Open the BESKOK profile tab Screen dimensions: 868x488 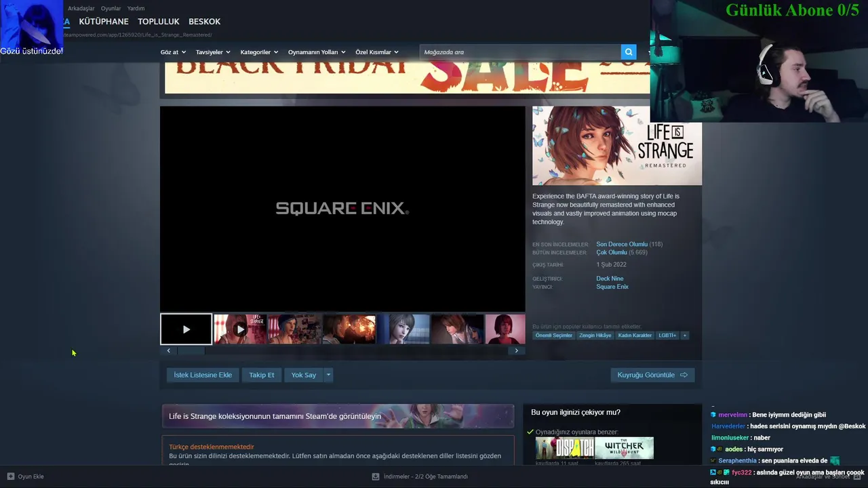click(204, 22)
